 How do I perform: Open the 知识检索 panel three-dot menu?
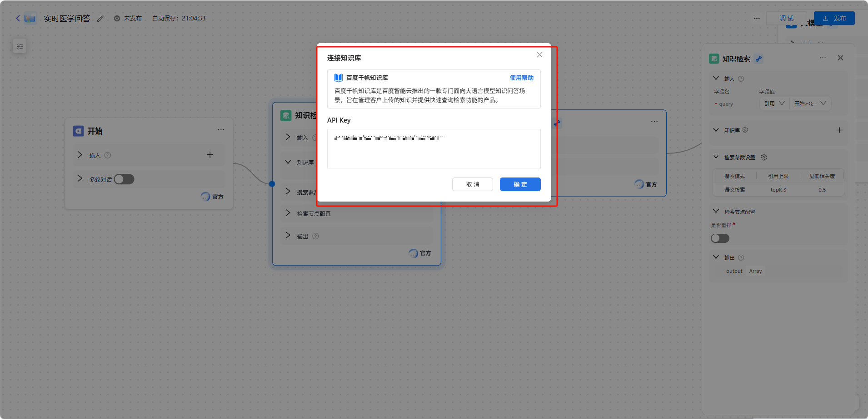tap(823, 58)
